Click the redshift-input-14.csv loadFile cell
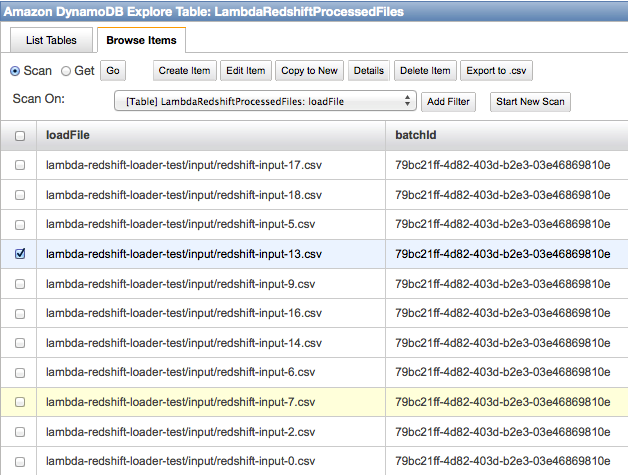This screenshot has height=475, width=628. pos(211,343)
